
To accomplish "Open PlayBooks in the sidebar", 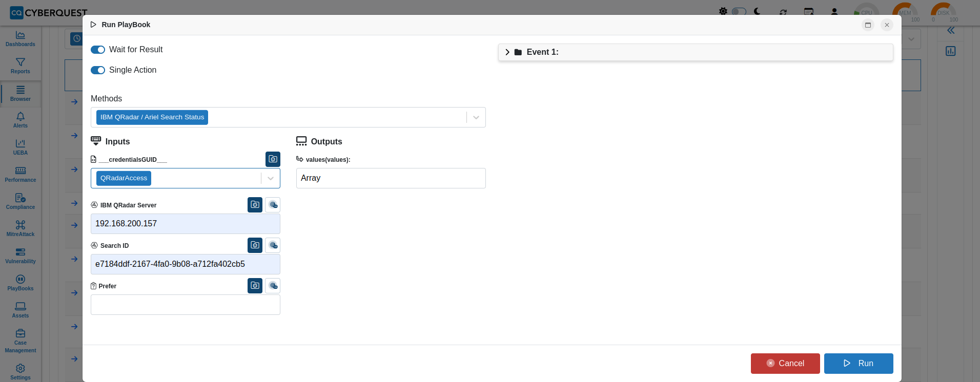I will (x=21, y=283).
